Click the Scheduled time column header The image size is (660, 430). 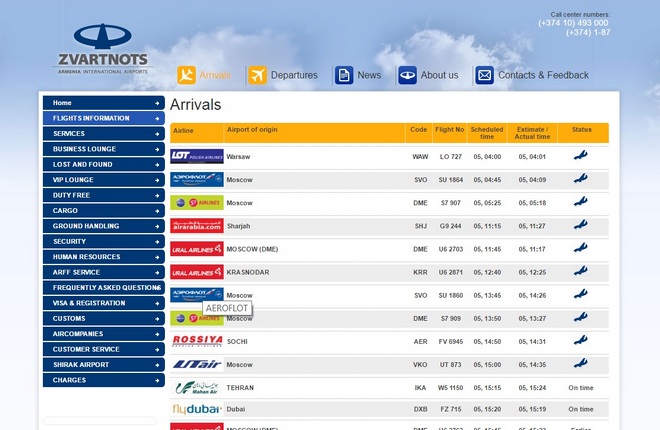487,133
